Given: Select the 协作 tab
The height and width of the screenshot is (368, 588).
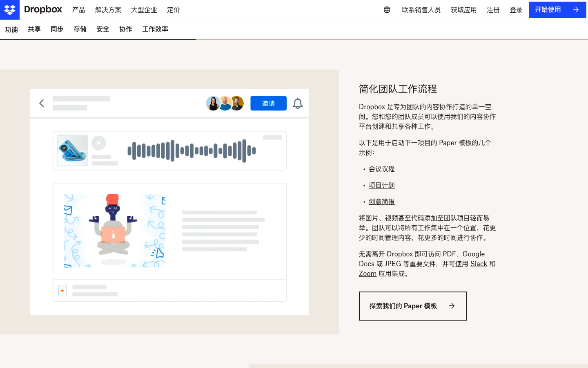Looking at the screenshot, I should coord(126,29).
